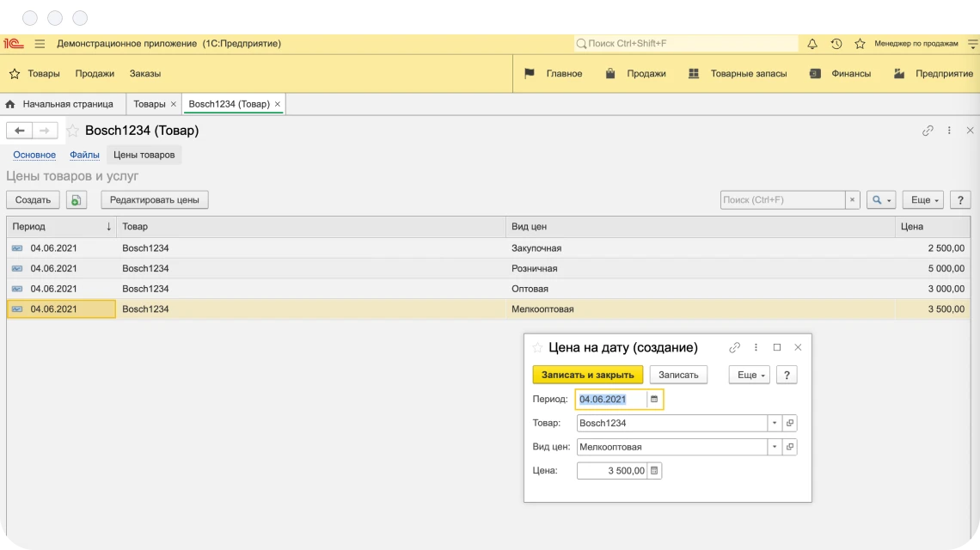Get link icon in the dialog header
Screen dimensions: 980x550
point(734,348)
